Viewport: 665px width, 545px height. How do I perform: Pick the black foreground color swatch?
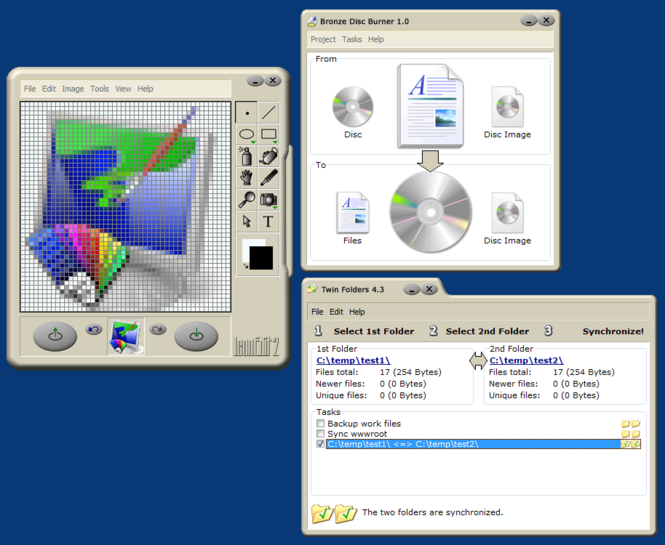point(261,258)
